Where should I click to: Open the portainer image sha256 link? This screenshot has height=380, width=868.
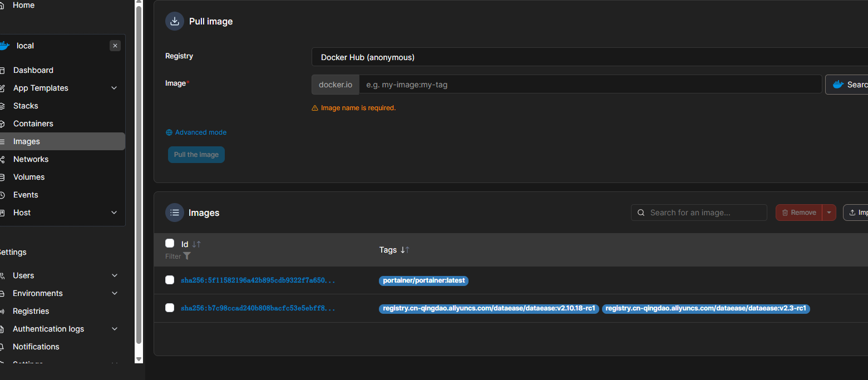(258, 280)
